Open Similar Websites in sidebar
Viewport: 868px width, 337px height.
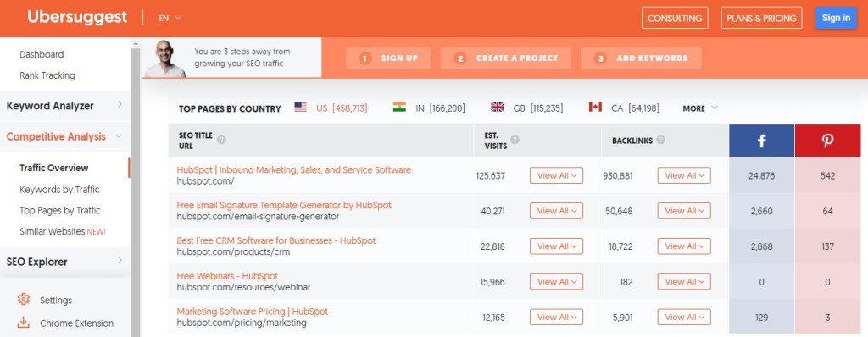[62, 231]
